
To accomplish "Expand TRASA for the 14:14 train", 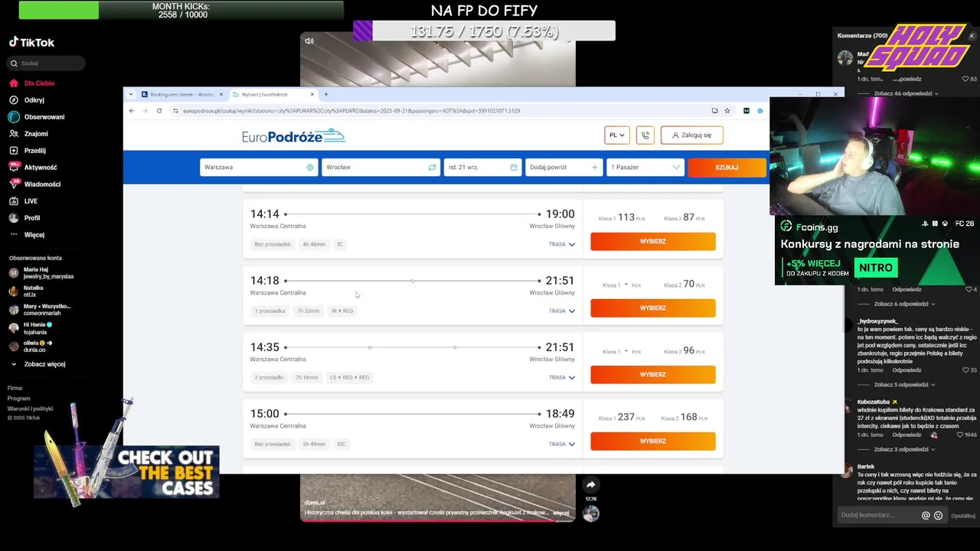I will (562, 244).
